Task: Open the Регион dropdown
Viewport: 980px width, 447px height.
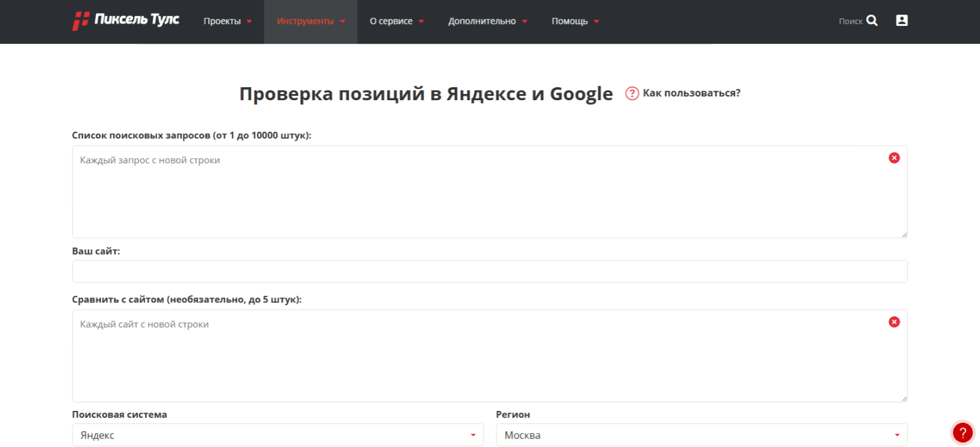Action: 702,435
